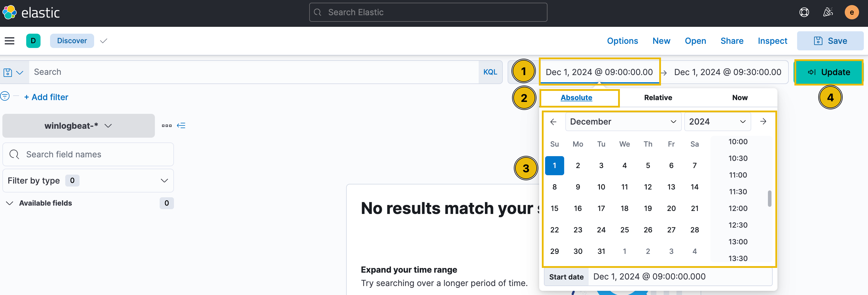Viewport: 868px width, 295px height.
Task: Select the selected day December 1
Action: click(x=554, y=166)
